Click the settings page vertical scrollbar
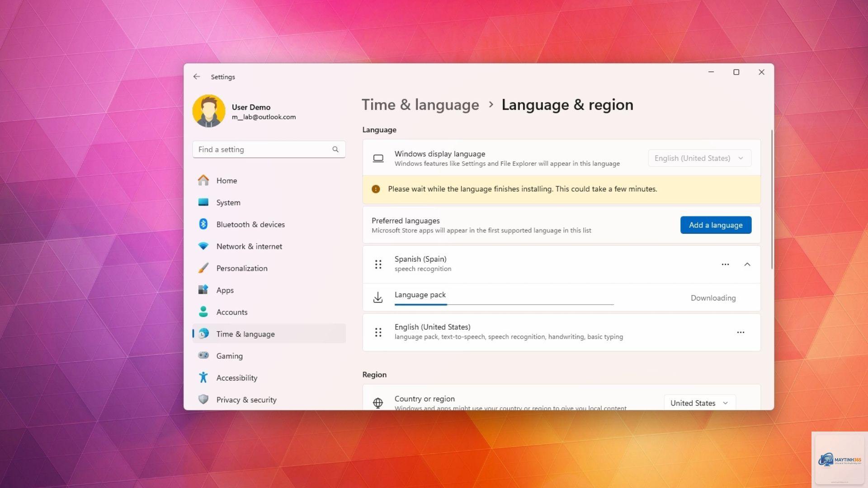The width and height of the screenshot is (868, 488). pyautogui.click(x=771, y=200)
